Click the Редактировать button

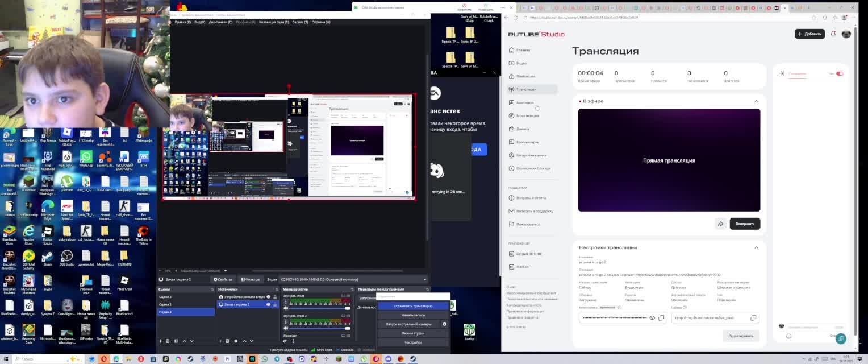click(741, 336)
